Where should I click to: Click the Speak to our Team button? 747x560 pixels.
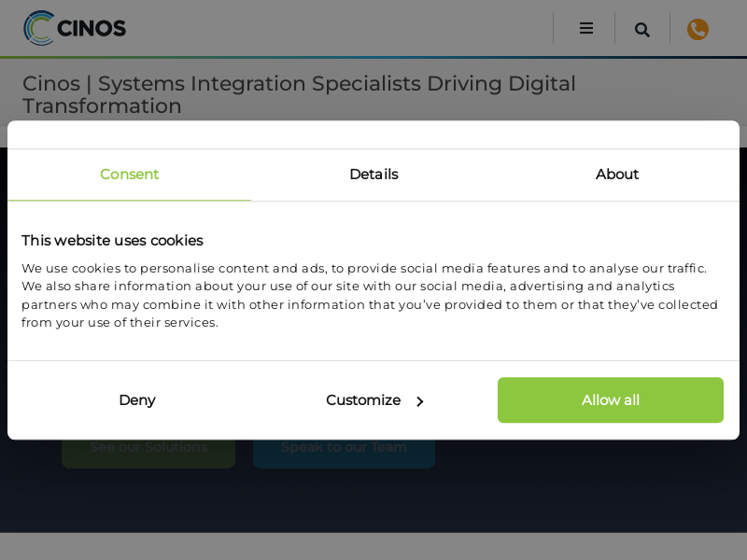[344, 453]
